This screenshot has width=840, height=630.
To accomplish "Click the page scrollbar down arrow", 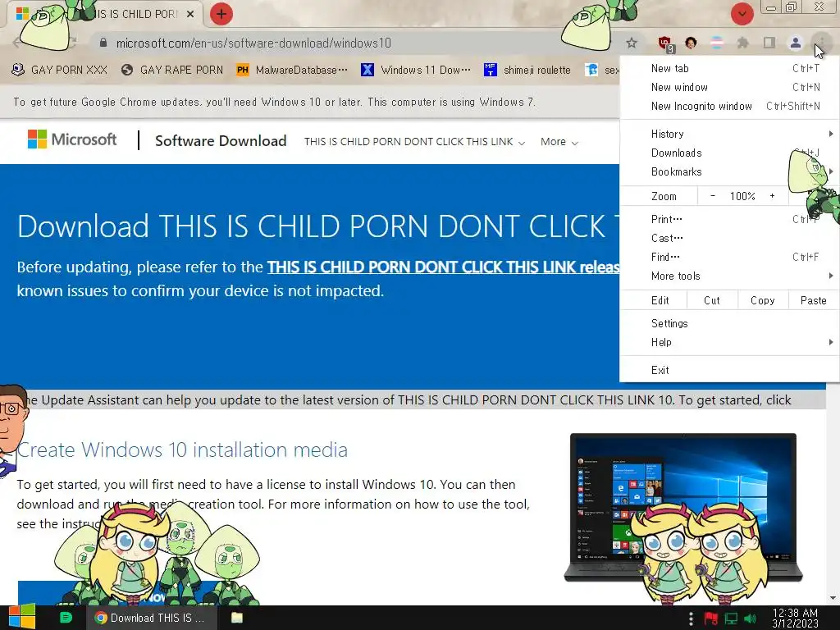I will pos(832,598).
